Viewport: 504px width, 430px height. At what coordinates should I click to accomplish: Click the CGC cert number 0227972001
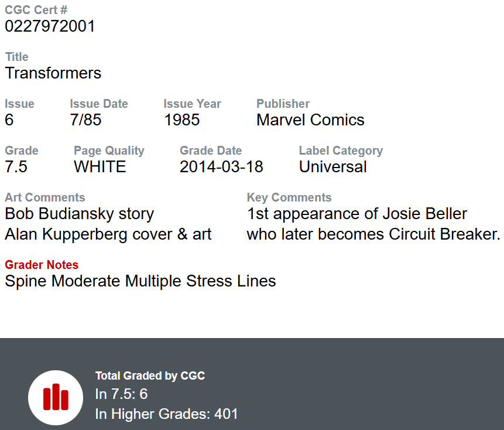(50, 26)
